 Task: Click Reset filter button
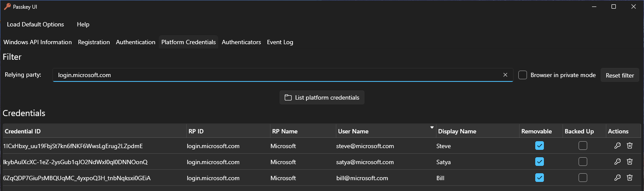pyautogui.click(x=620, y=75)
